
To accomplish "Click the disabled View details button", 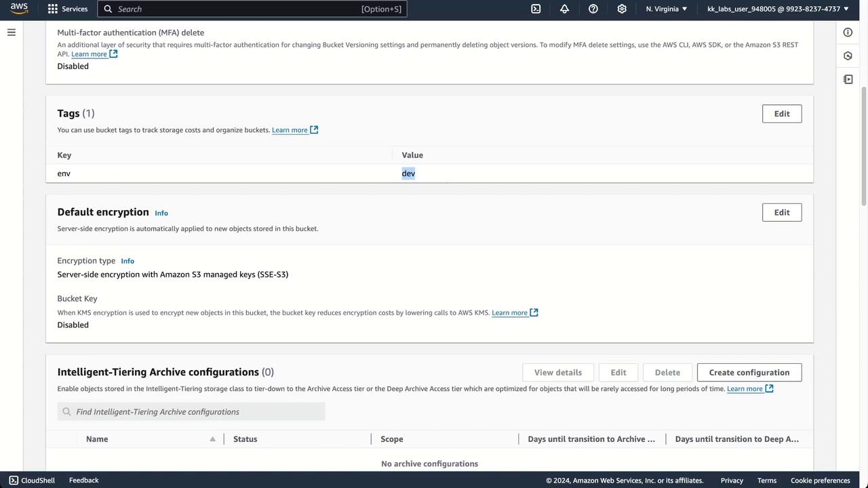I will [x=558, y=372].
